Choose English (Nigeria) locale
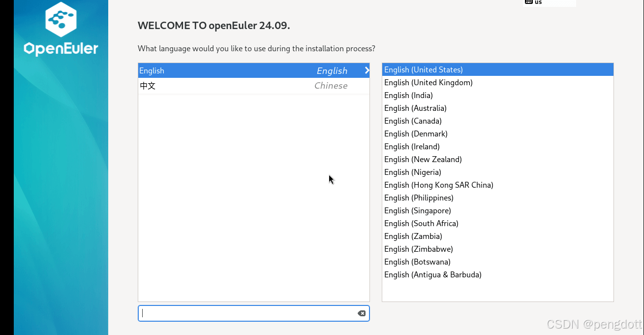644x335 pixels. pos(498,172)
